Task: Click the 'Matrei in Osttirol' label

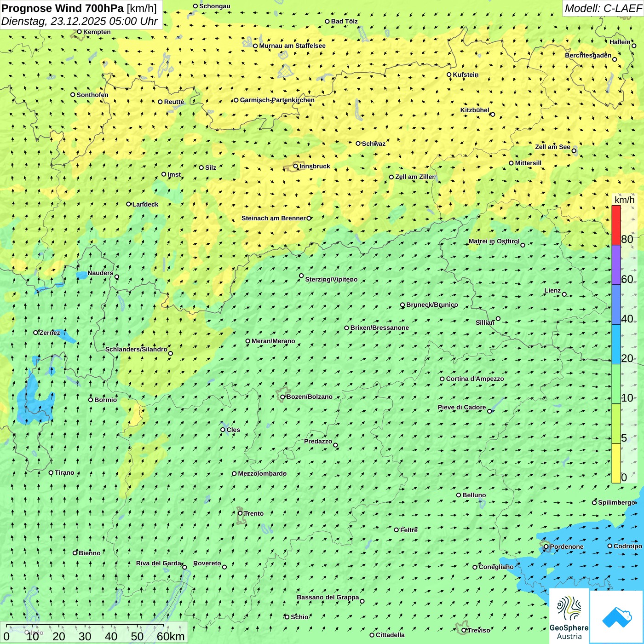Action: tap(494, 241)
